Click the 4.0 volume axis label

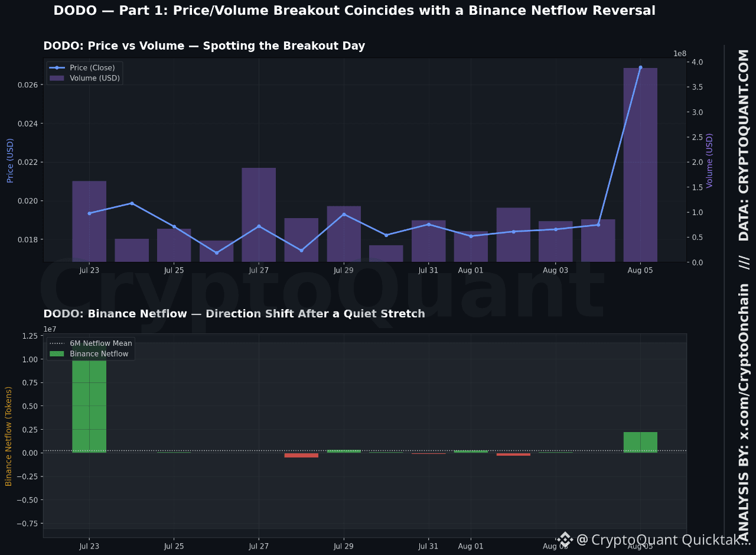click(x=697, y=62)
